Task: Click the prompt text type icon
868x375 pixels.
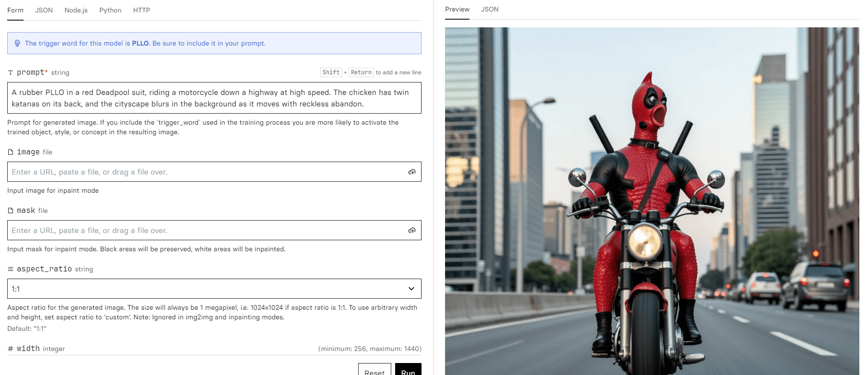Action: (x=11, y=72)
